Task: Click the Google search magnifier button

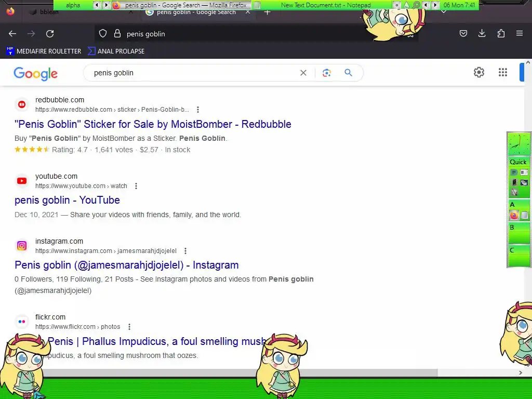Action: pos(348,73)
